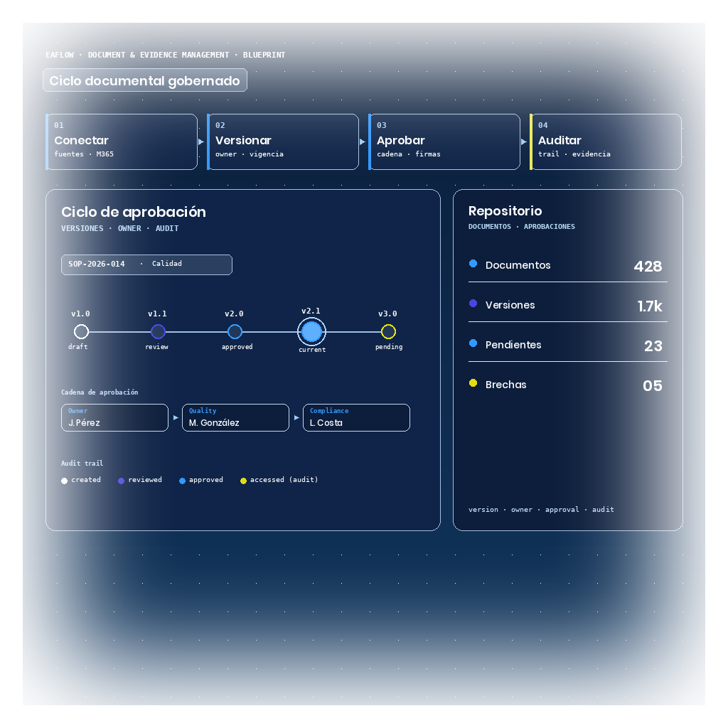Click the arrow between Conectar and Versionar
The height and width of the screenshot is (728, 728).
(x=201, y=141)
